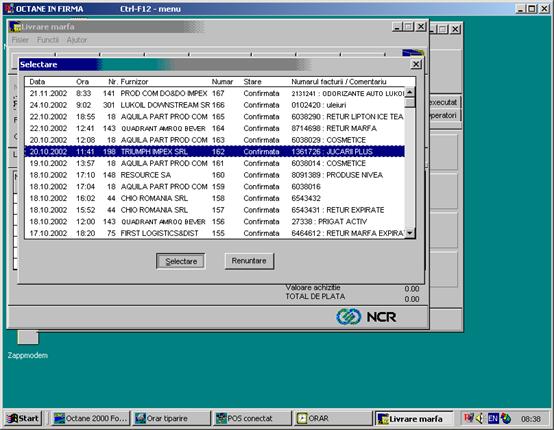Click the Furnizor column header
This screenshot has height=430, width=554.
134,82
